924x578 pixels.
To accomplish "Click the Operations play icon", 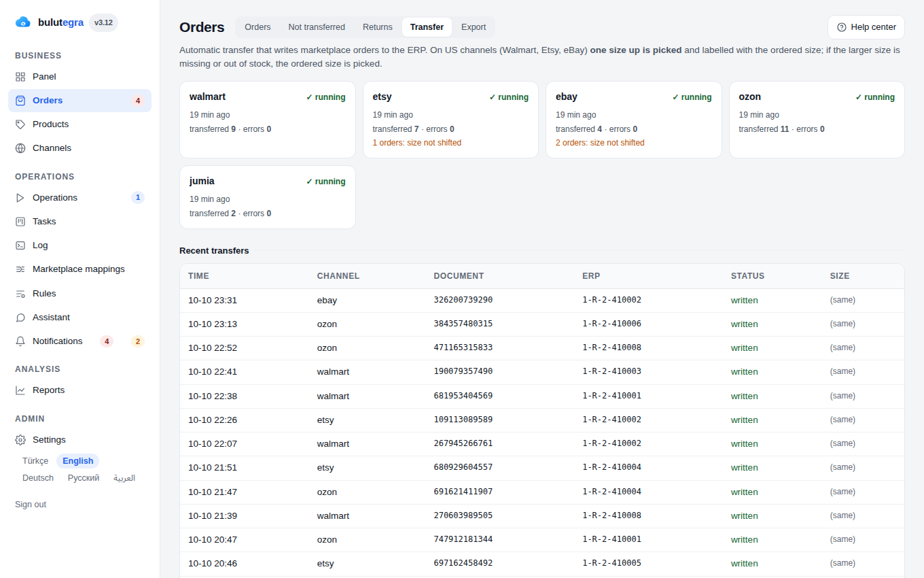I will 20,198.
